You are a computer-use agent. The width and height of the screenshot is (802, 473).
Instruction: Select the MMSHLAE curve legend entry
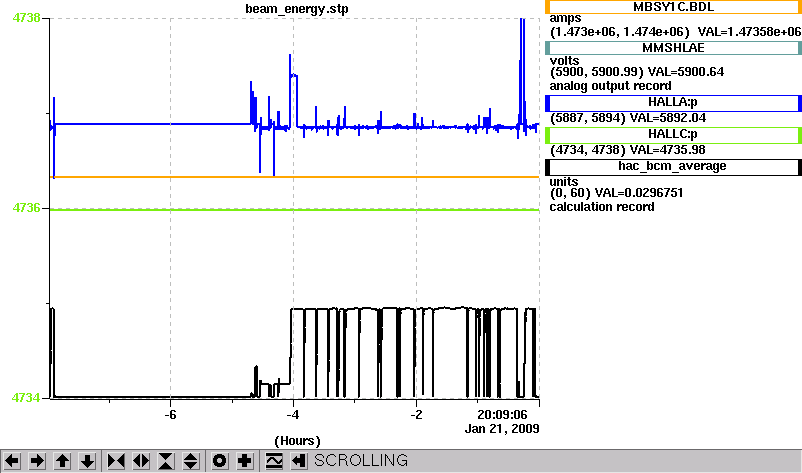click(673, 48)
